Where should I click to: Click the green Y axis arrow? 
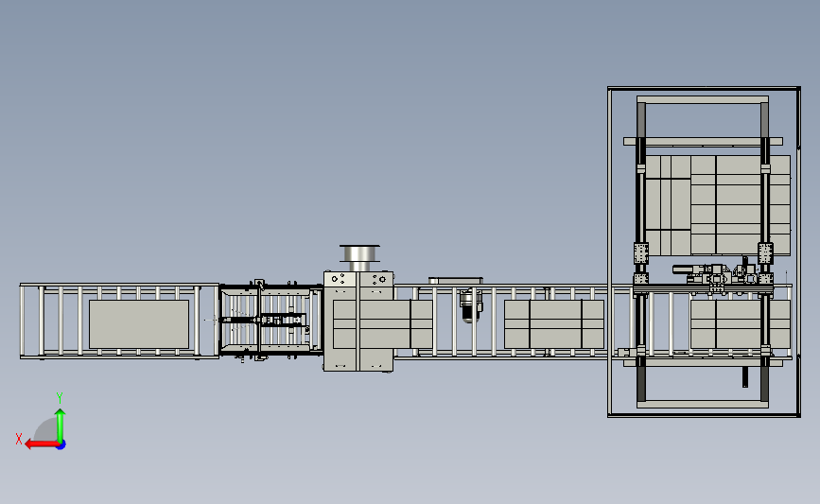click(61, 425)
